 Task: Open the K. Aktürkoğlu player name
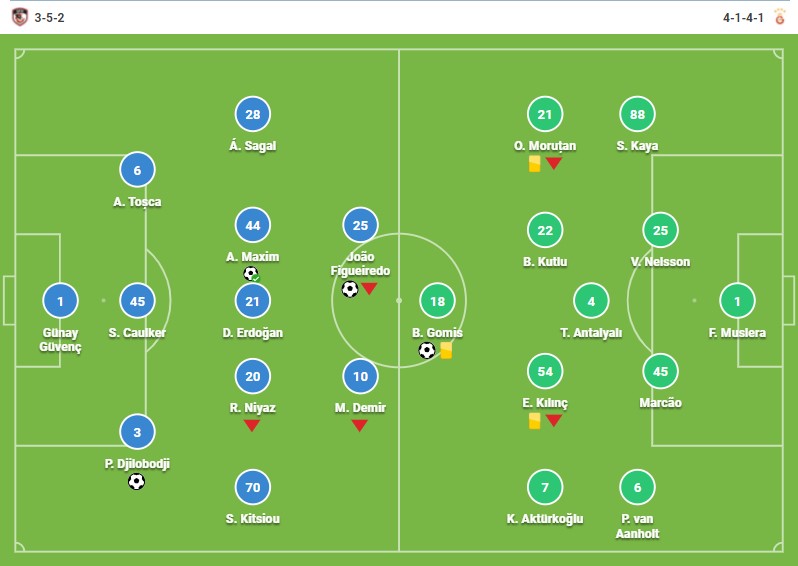[545, 519]
